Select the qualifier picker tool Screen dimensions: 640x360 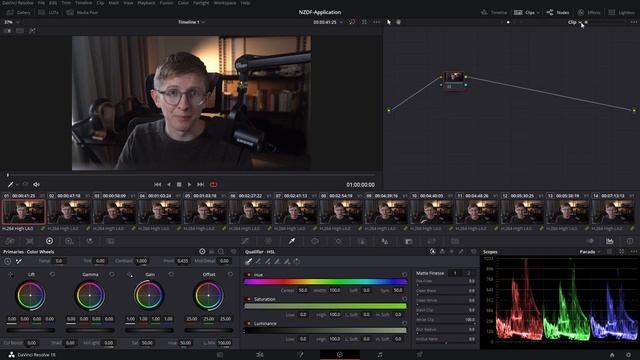point(248,261)
